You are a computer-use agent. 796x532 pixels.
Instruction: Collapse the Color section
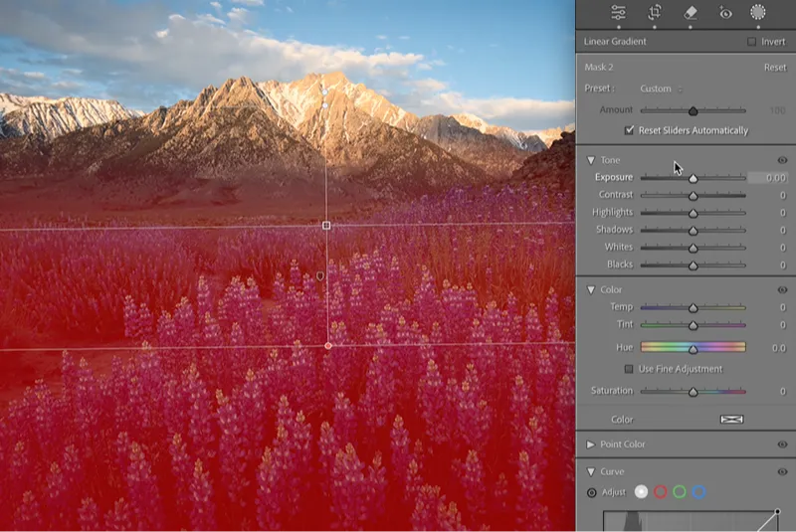[591, 289]
